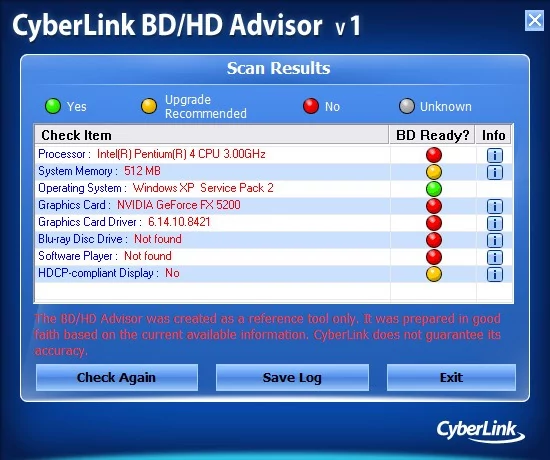
Task: Close the BD/HD Advisor window
Action: pos(534,20)
